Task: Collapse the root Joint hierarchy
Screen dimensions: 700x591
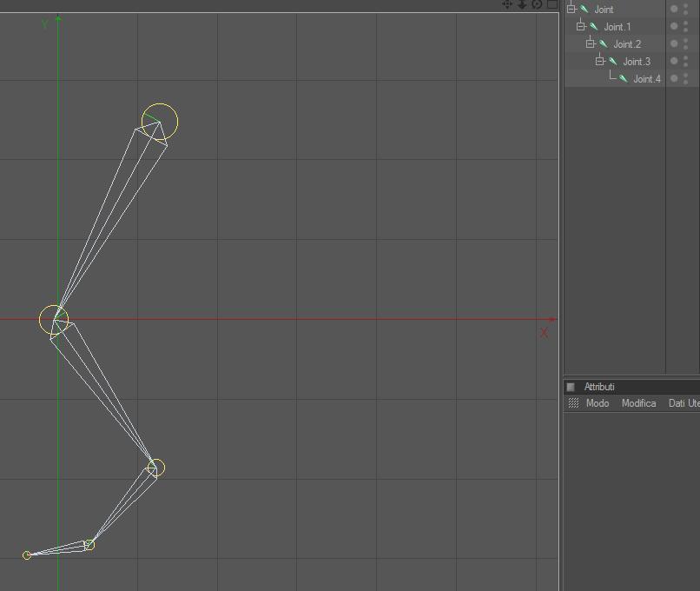Action: (x=571, y=9)
